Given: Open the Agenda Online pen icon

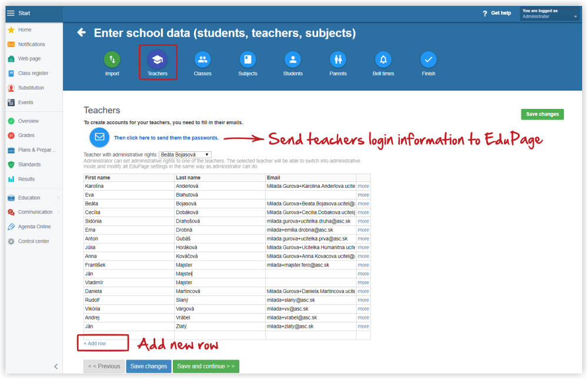Looking at the screenshot, I should [x=11, y=227].
